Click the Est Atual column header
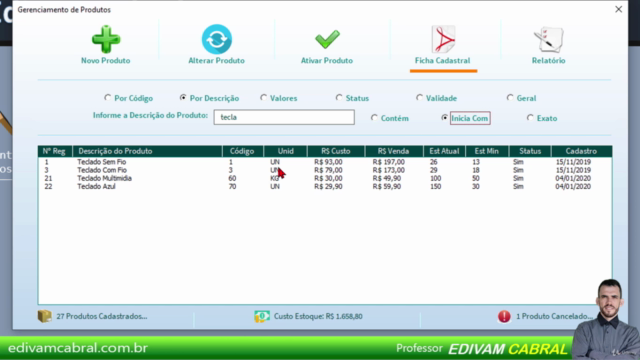The width and height of the screenshot is (640, 360). click(444, 151)
